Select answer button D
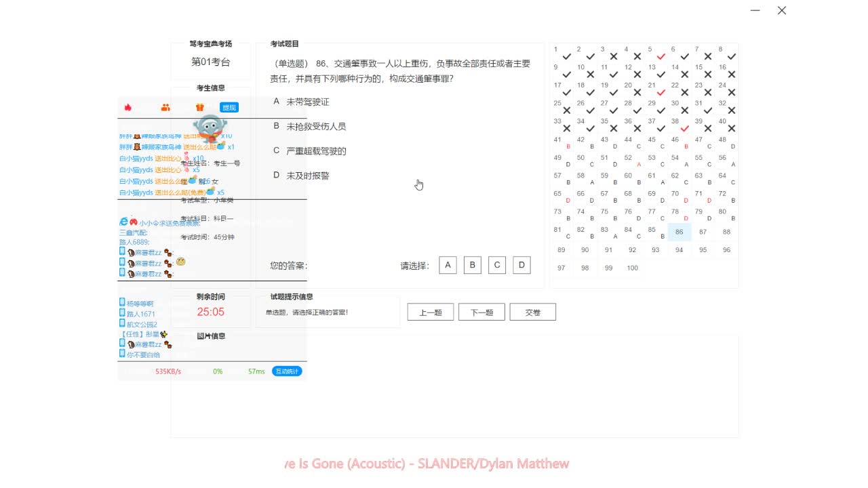 (x=521, y=265)
